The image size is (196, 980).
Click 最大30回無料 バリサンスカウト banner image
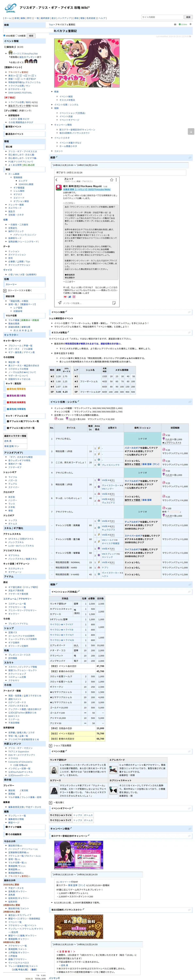tap(78, 926)
